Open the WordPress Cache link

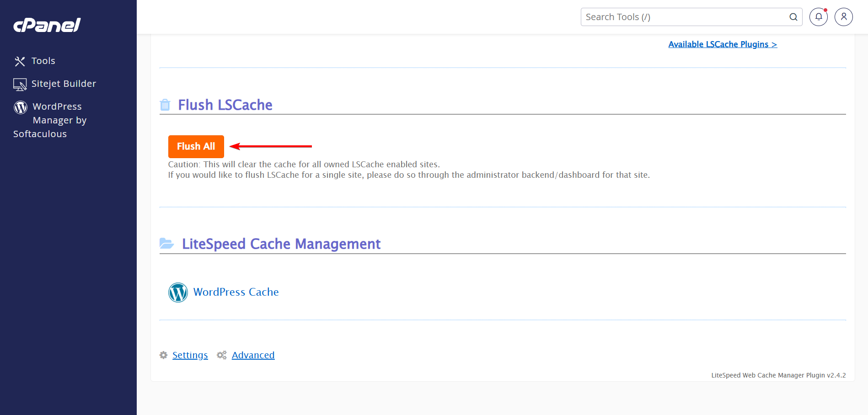pyautogui.click(x=236, y=292)
